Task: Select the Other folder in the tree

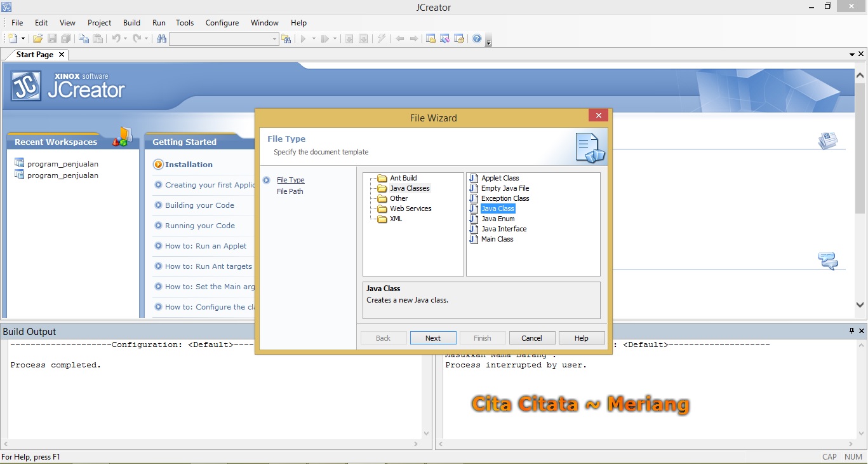Action: click(399, 198)
